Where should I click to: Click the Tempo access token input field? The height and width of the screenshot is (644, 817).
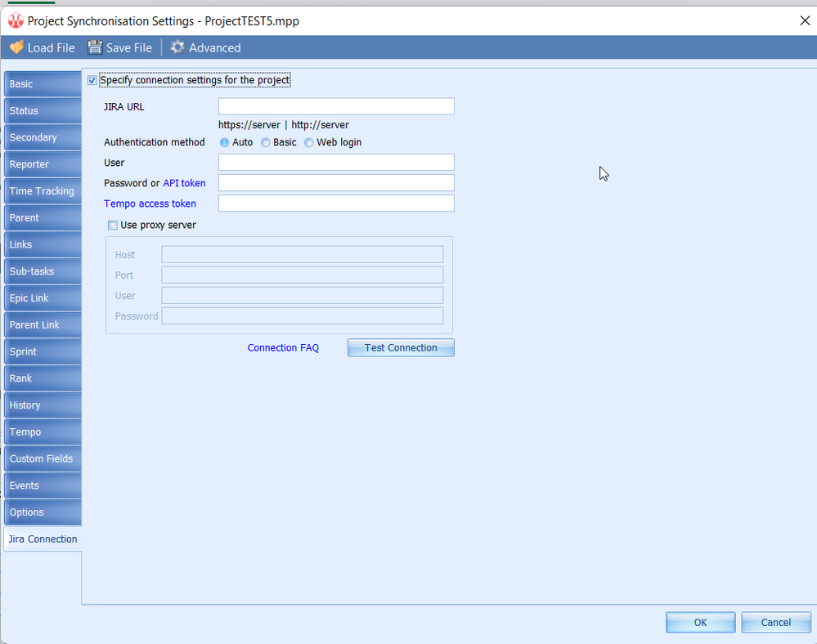tap(336, 203)
